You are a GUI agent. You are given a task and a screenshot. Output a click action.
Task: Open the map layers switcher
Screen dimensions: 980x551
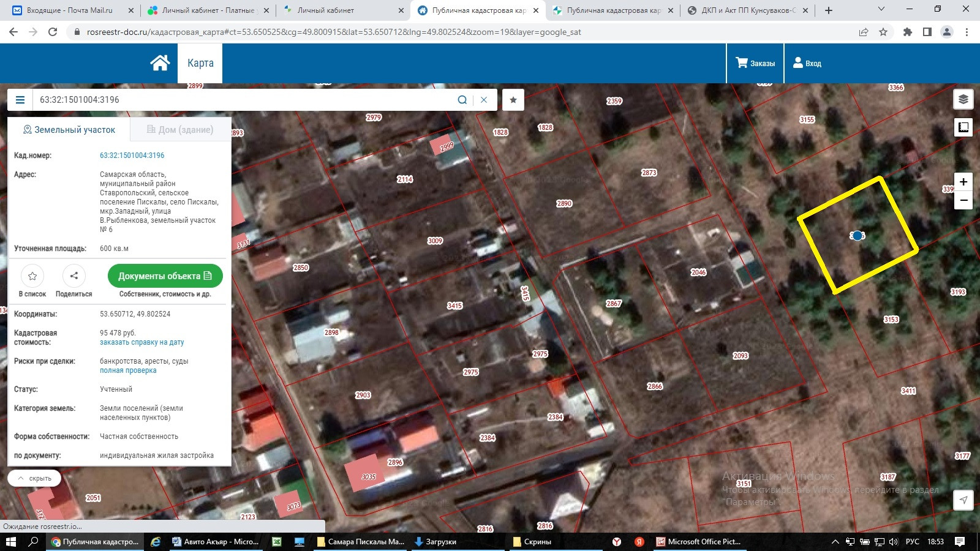coord(963,100)
